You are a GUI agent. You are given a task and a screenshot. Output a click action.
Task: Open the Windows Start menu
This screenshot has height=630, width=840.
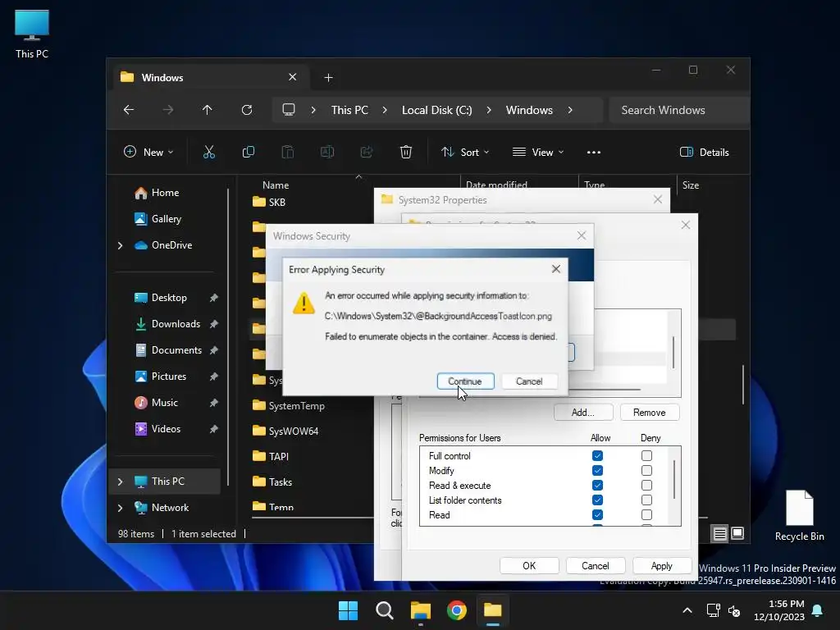(348, 610)
